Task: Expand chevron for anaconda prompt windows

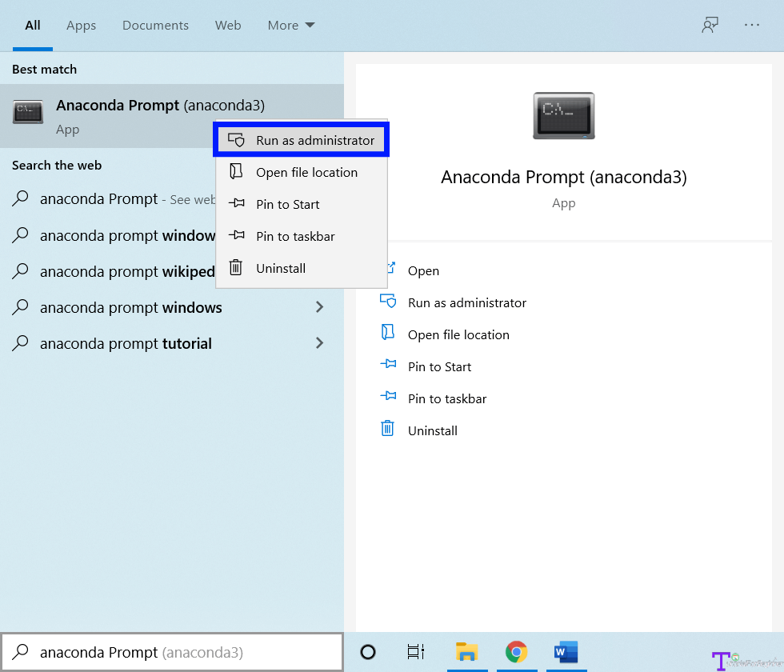Action: pos(319,307)
